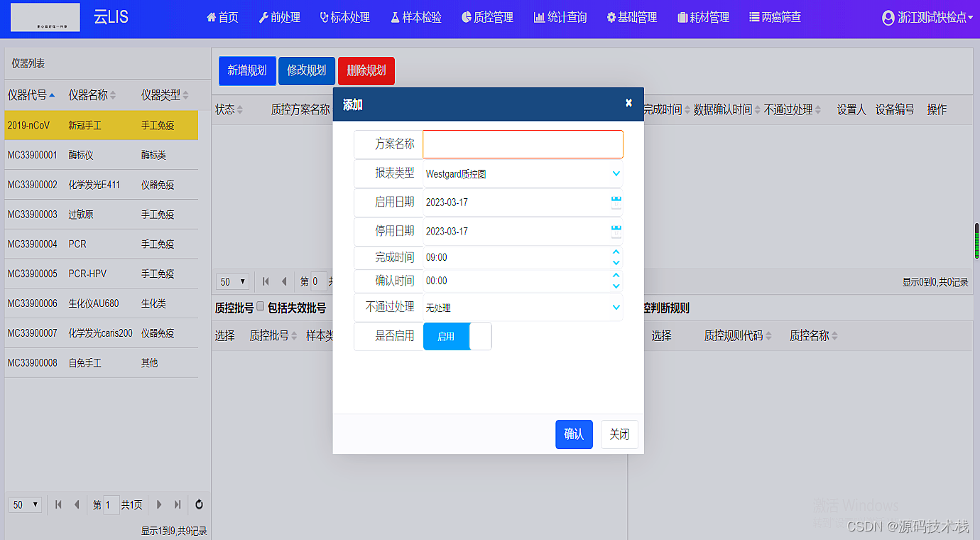Open the 50 page size dropdown in instrument list
This screenshot has height=540, width=980.
(25, 504)
